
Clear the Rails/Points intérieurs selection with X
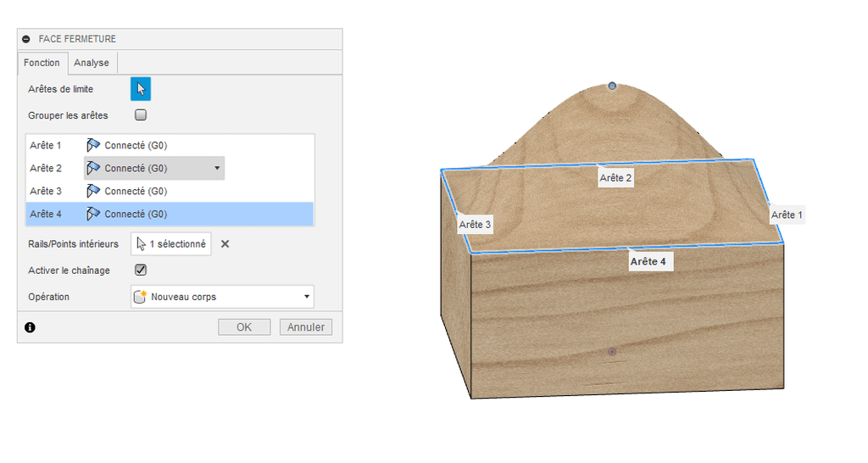pyautogui.click(x=225, y=244)
